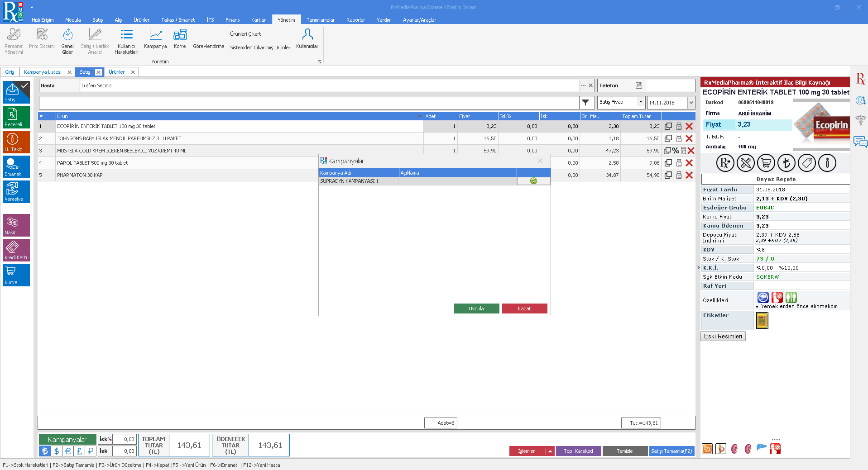Choose Kredi Kartı payment in the sidebar
The height and width of the screenshot is (470, 868).
pyautogui.click(x=16, y=250)
